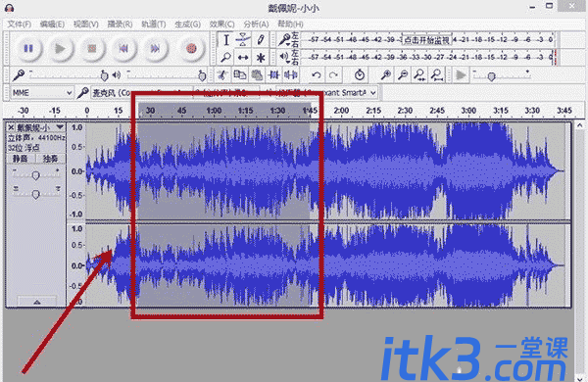This screenshot has width=588, height=382.
Task: Click the Zoom In toolbar icon
Action: [385, 75]
